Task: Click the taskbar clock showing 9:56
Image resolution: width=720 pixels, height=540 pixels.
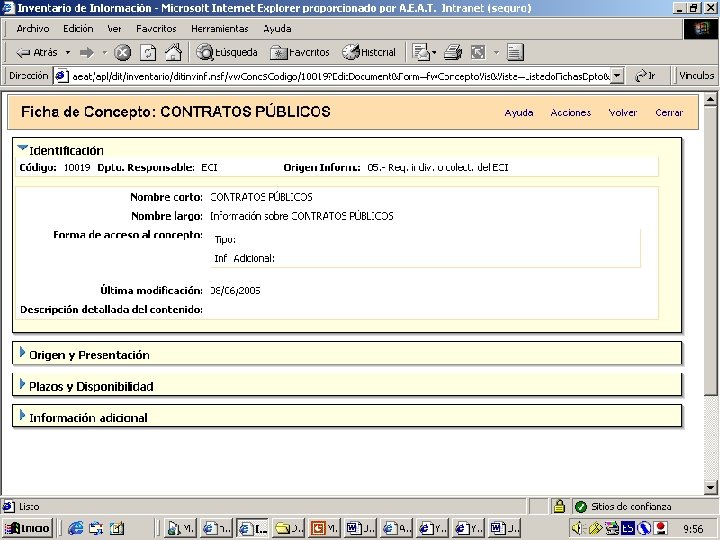Action: pyautogui.click(x=693, y=529)
